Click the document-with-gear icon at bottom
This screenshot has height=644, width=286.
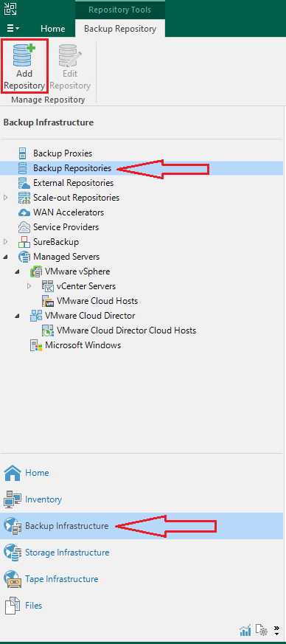coord(262,630)
